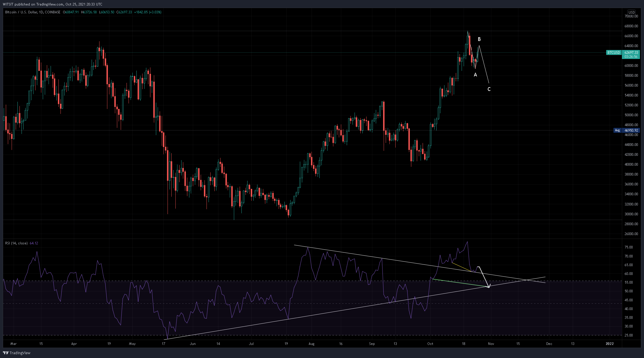Viewport: 644px width, 358px height.
Task: Select the BTCUSD price label tag
Action: (x=614, y=53)
